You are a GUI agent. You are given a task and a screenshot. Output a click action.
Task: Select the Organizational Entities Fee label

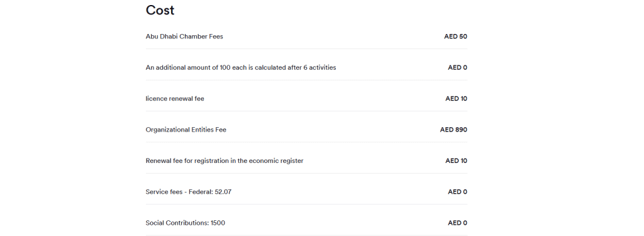[x=186, y=130]
